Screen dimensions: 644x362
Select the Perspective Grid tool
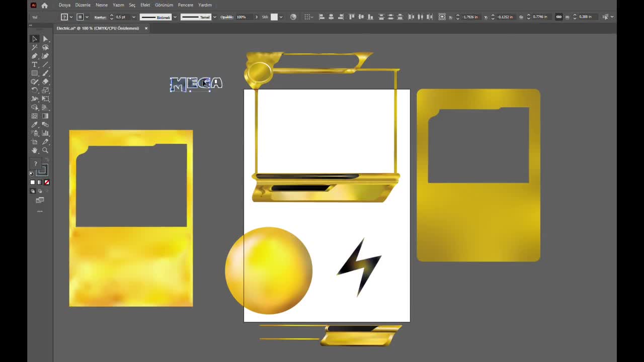[45, 107]
